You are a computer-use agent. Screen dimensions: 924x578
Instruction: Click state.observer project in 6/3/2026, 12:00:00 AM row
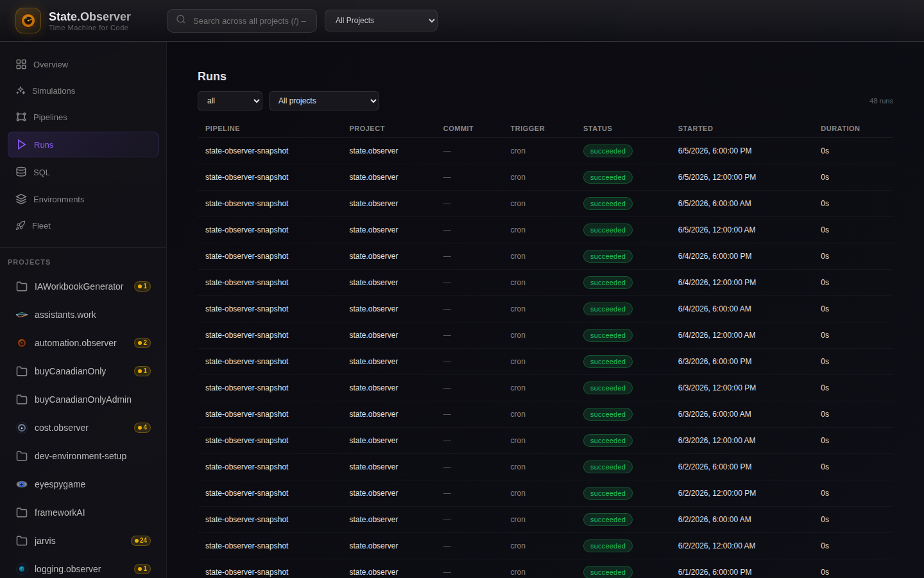tap(373, 441)
